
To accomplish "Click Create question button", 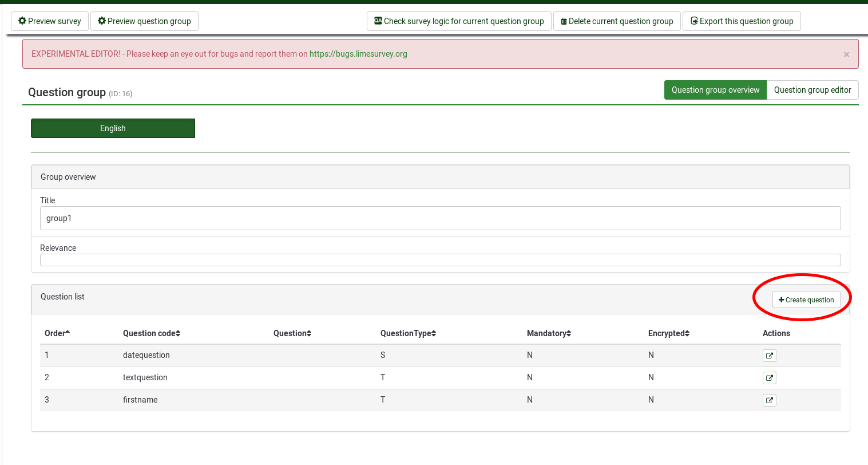I will pyautogui.click(x=806, y=300).
